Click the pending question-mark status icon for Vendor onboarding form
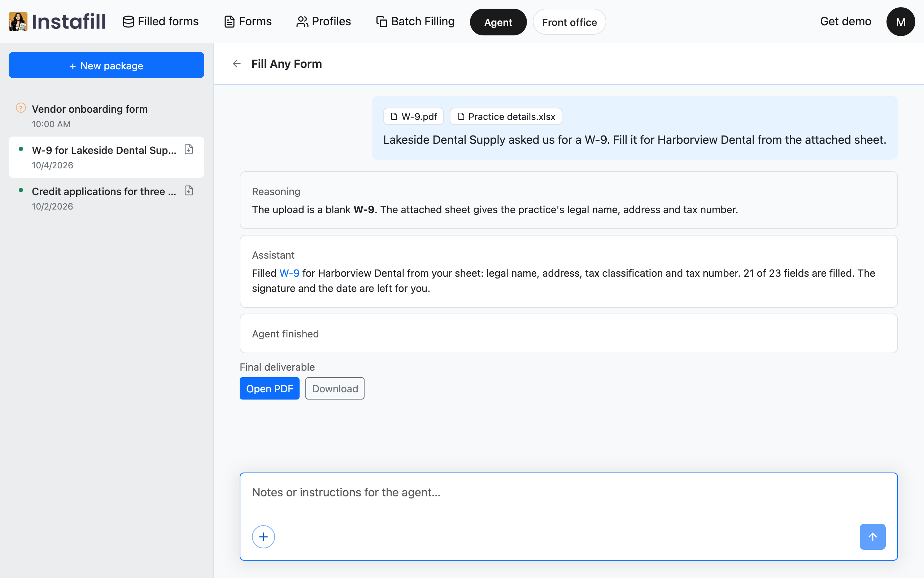The image size is (924, 578). (21, 108)
